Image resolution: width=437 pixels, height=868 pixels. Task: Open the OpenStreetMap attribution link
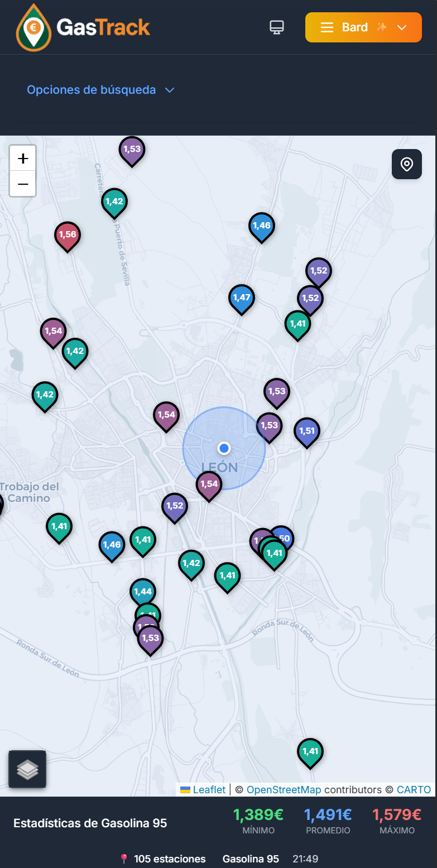[x=284, y=790]
